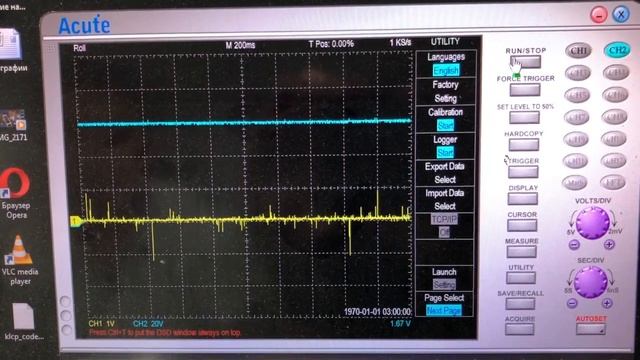Click the 1.67 V trigger level readout
This screenshot has width=640, height=360.
[x=400, y=324]
